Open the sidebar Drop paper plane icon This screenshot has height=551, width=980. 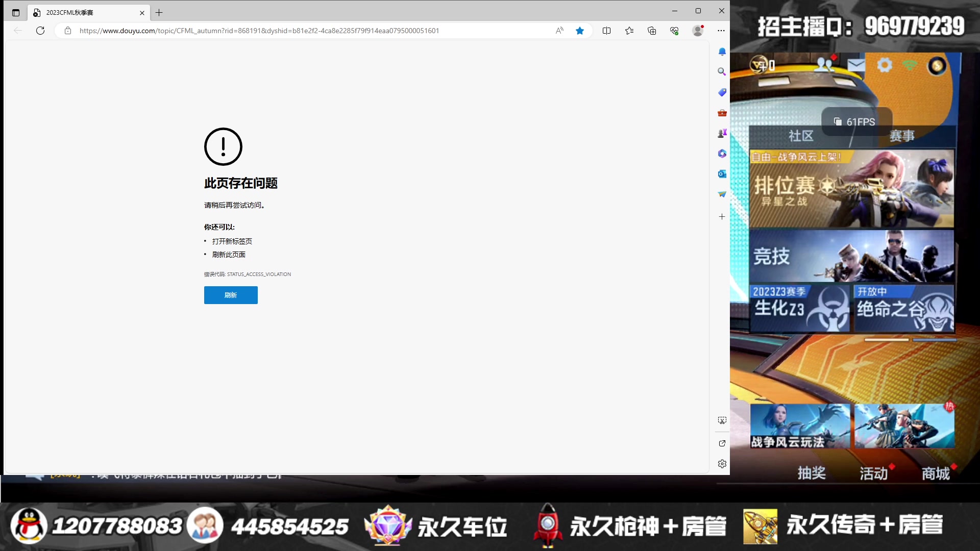(x=722, y=194)
